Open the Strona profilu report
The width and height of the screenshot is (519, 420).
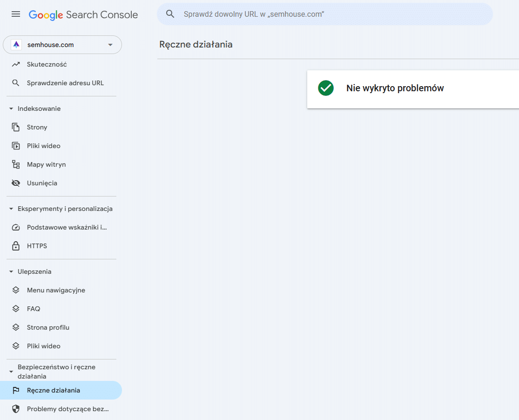tap(61, 327)
